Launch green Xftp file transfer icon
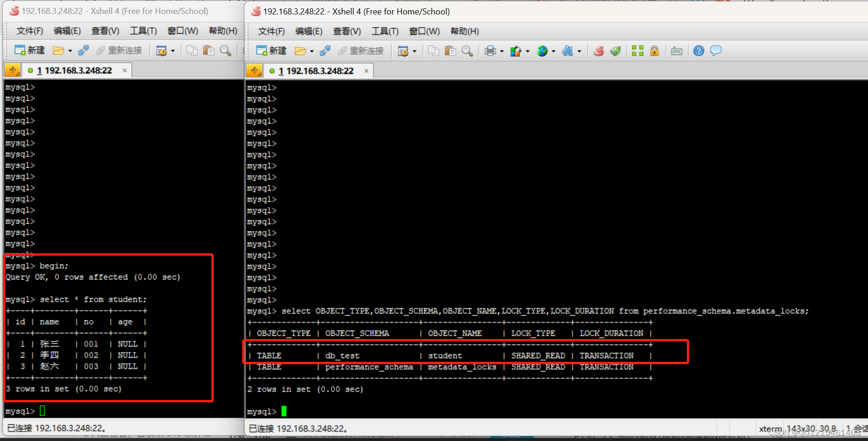The width and height of the screenshot is (868, 441). point(616,51)
